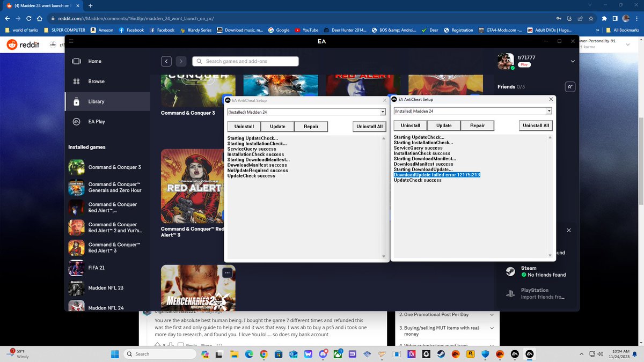Open Mercenaries 2 tile three-dot options
Image resolution: width=644 pixels, height=362 pixels.
click(x=227, y=273)
